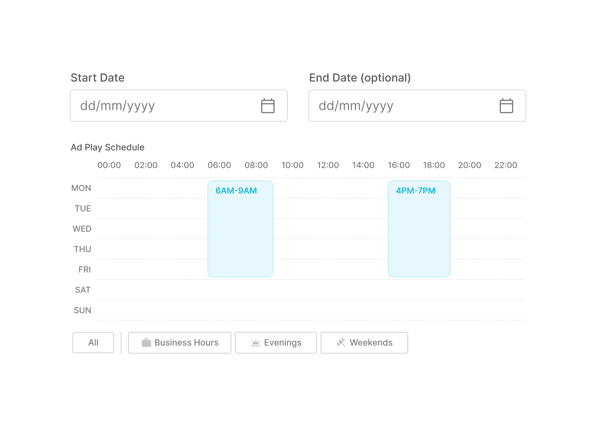Image resolution: width=600 pixels, height=433 pixels.
Task: Click the icon on the Weekends button
Action: [341, 343]
